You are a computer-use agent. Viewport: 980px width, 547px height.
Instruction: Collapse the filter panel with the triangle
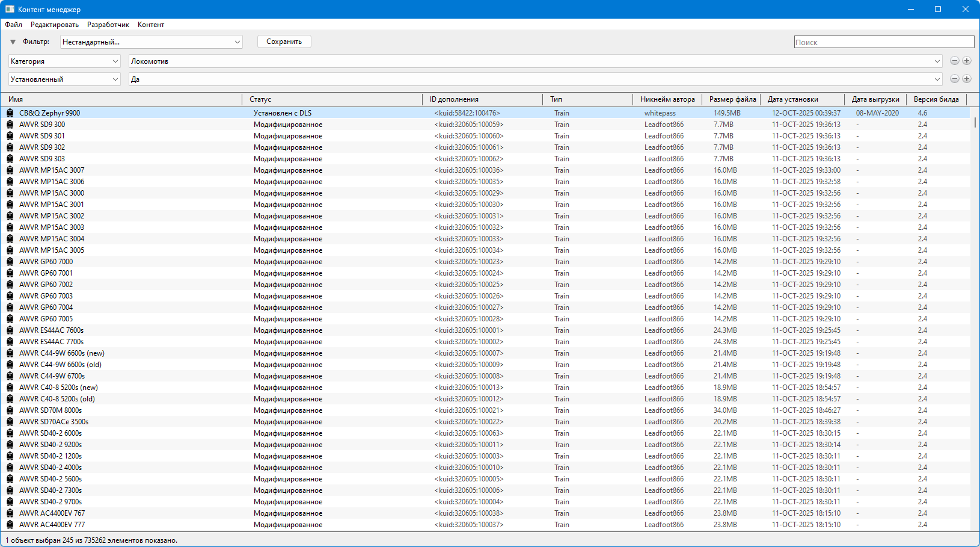(13, 42)
